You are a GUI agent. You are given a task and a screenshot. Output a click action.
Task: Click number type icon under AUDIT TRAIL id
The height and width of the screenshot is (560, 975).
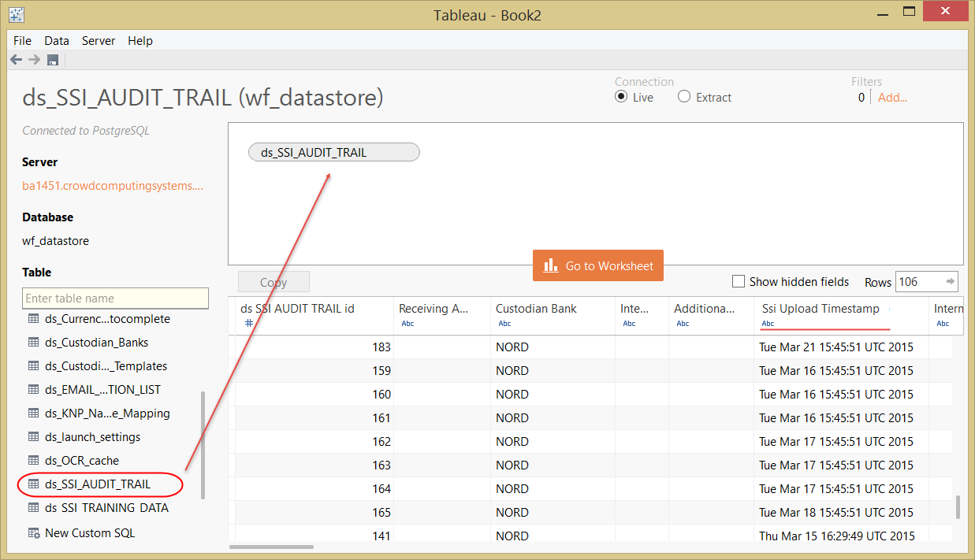pos(249,323)
